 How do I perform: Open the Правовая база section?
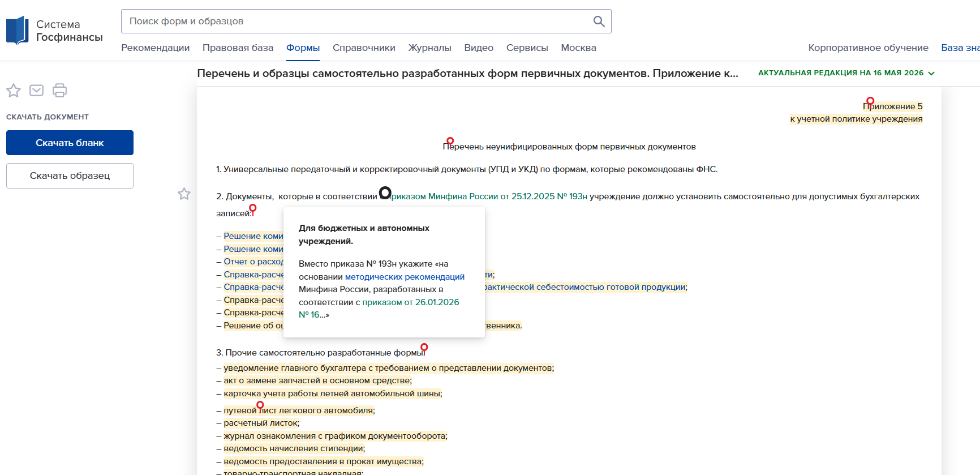[238, 48]
